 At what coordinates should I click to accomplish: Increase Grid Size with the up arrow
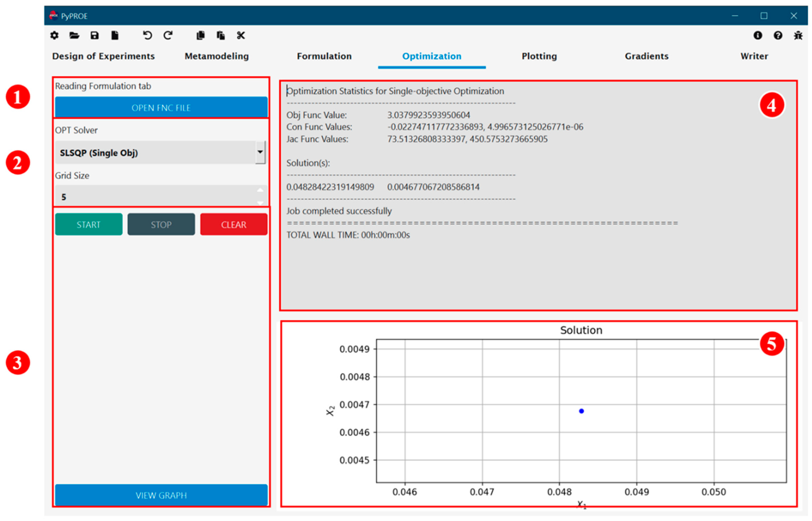coord(260,191)
